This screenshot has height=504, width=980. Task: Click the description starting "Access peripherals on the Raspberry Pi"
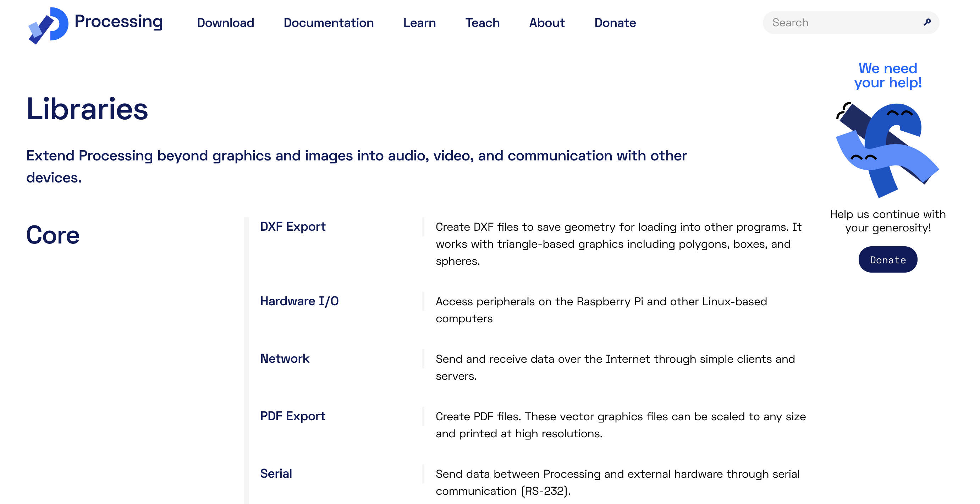click(601, 310)
